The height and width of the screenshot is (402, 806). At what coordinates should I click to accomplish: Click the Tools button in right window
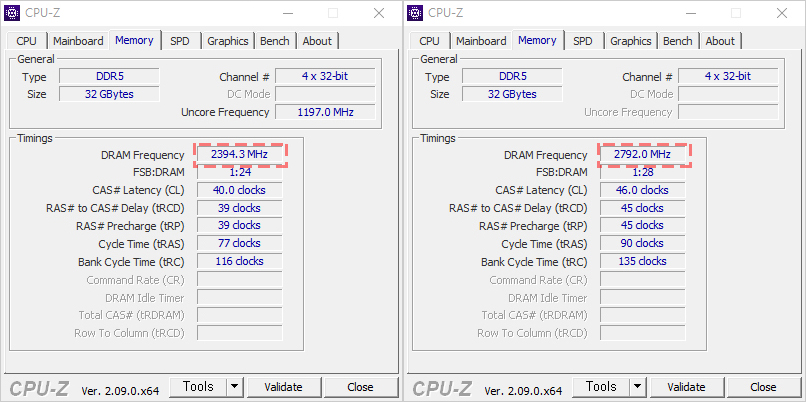(x=601, y=387)
